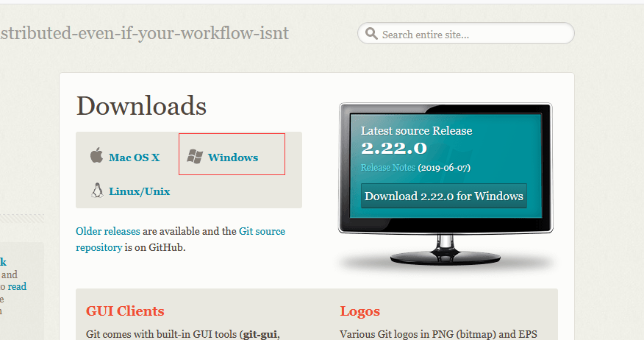Open the Older releases link
Screen dimensions: 644x340
pos(108,232)
